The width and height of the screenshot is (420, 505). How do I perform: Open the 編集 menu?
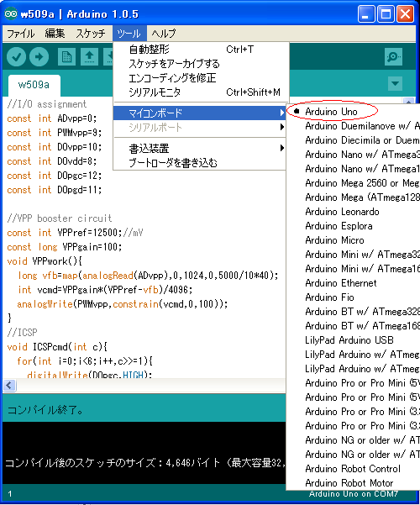pyautogui.click(x=55, y=33)
